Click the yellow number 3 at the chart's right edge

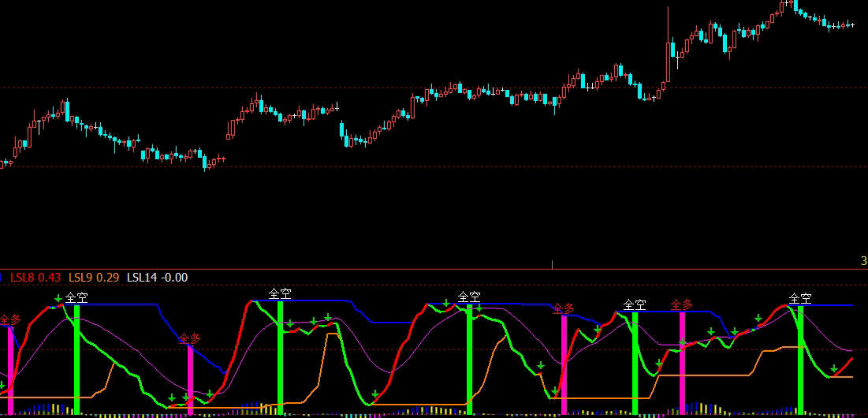[863, 261]
